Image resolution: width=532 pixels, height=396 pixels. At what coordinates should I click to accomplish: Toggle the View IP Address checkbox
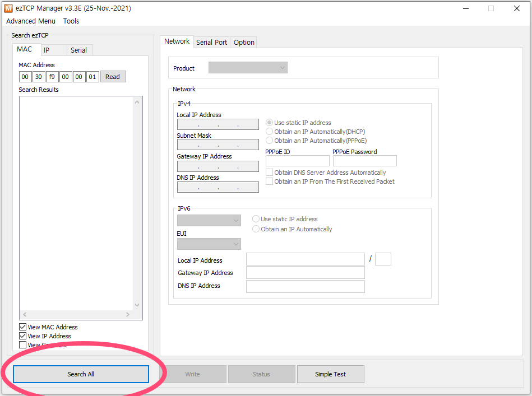tap(23, 336)
